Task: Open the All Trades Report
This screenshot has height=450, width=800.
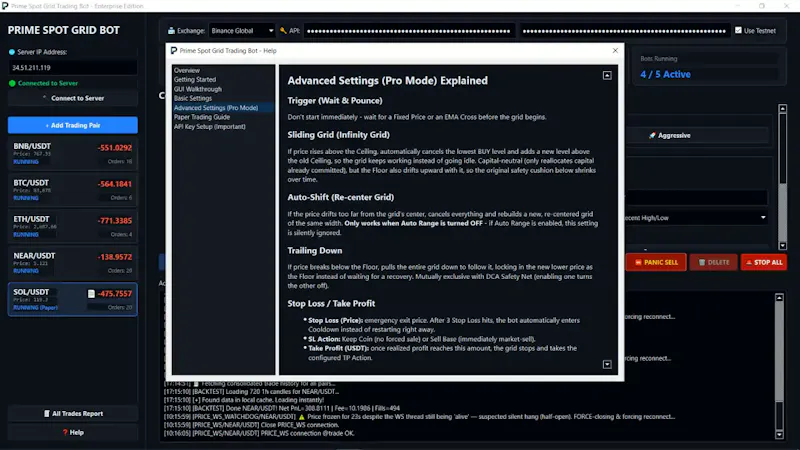Action: tap(72, 413)
